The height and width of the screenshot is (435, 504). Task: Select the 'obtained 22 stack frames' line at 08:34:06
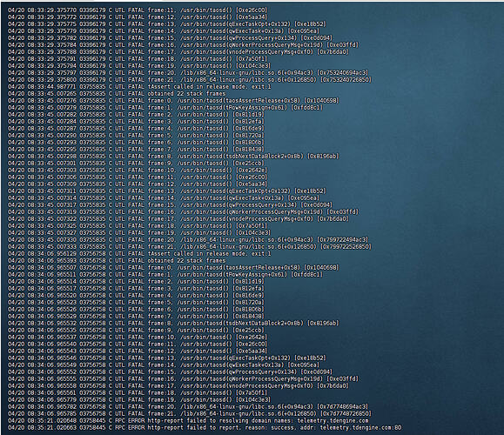[x=117, y=260]
